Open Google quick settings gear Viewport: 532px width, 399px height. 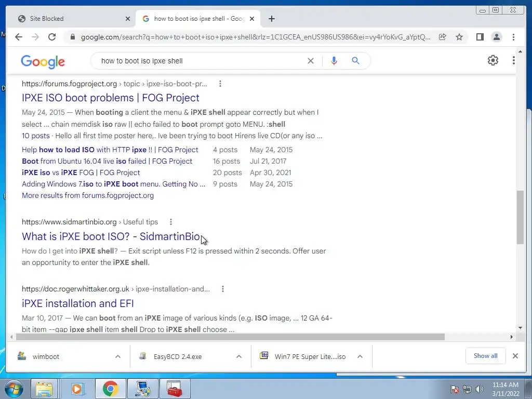click(493, 60)
